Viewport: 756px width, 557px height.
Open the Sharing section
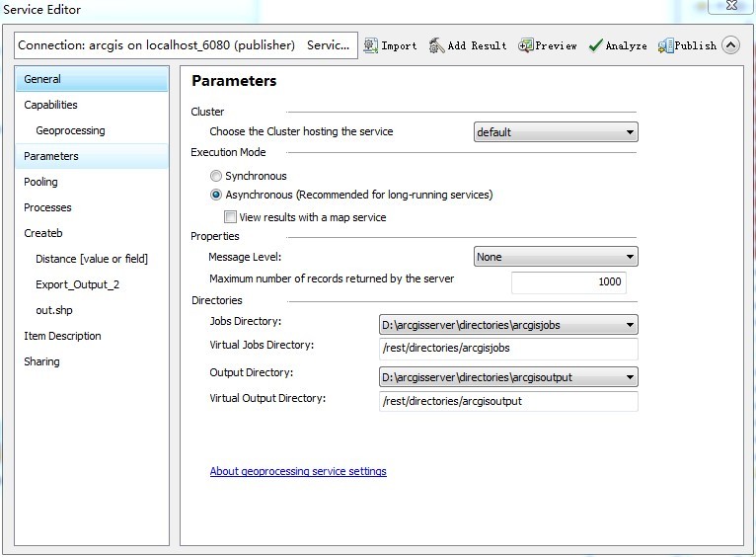pyautogui.click(x=92, y=361)
